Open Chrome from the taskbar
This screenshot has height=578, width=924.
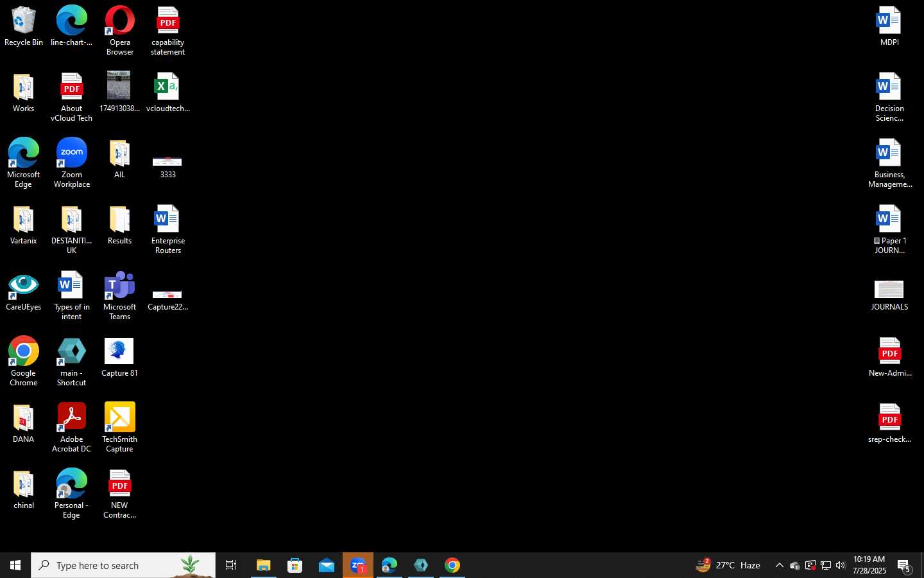click(x=452, y=565)
